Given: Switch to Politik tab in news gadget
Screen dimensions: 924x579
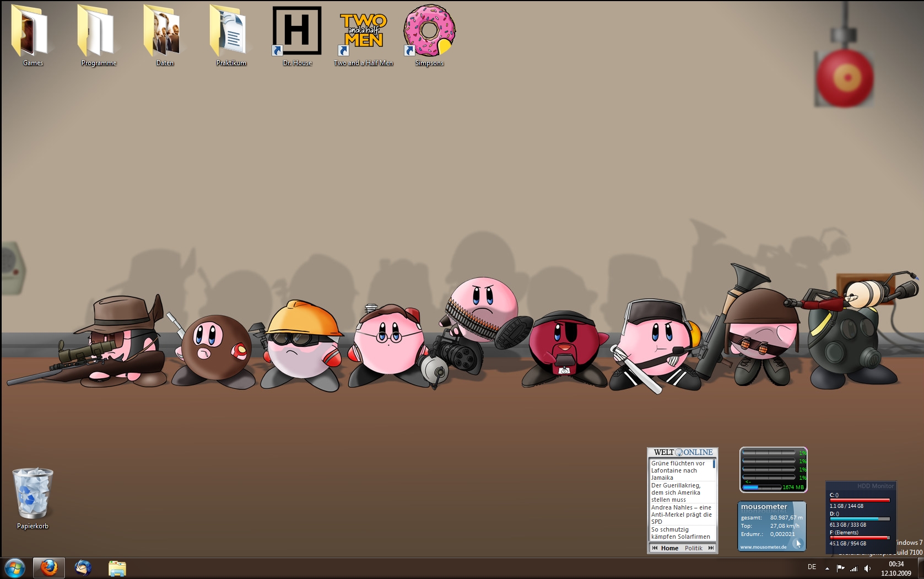Looking at the screenshot, I should [x=693, y=548].
